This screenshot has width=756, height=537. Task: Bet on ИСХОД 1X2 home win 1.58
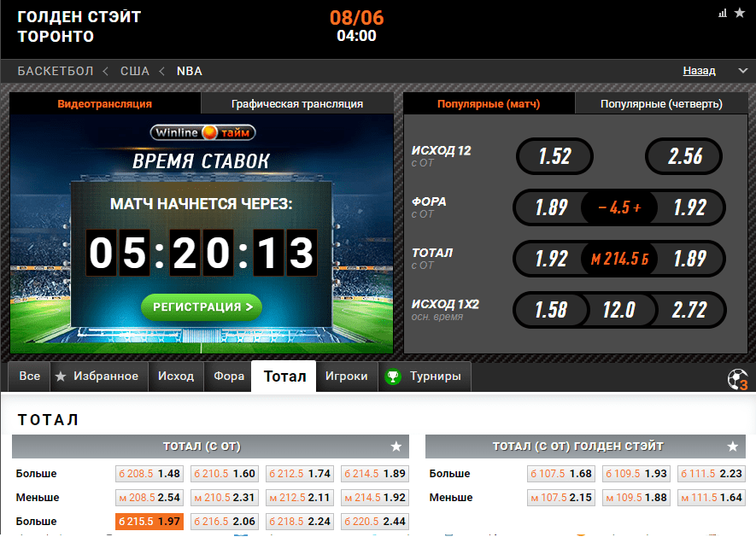[x=551, y=310]
